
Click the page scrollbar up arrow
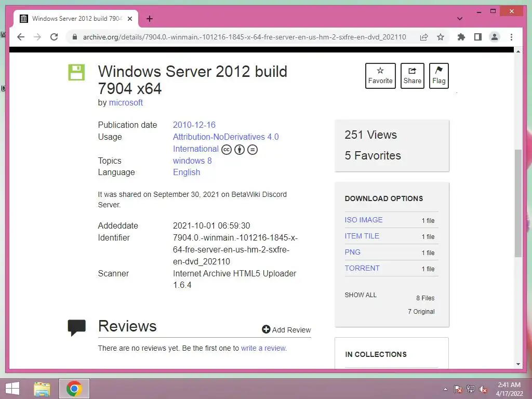(x=518, y=51)
